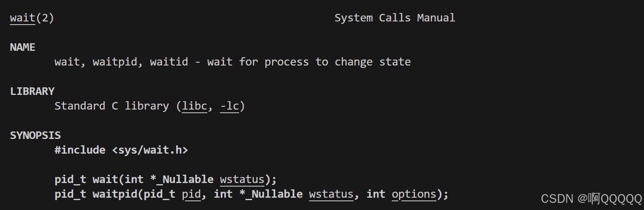Click the underlined pid parameter of waitpid

pyautogui.click(x=191, y=194)
